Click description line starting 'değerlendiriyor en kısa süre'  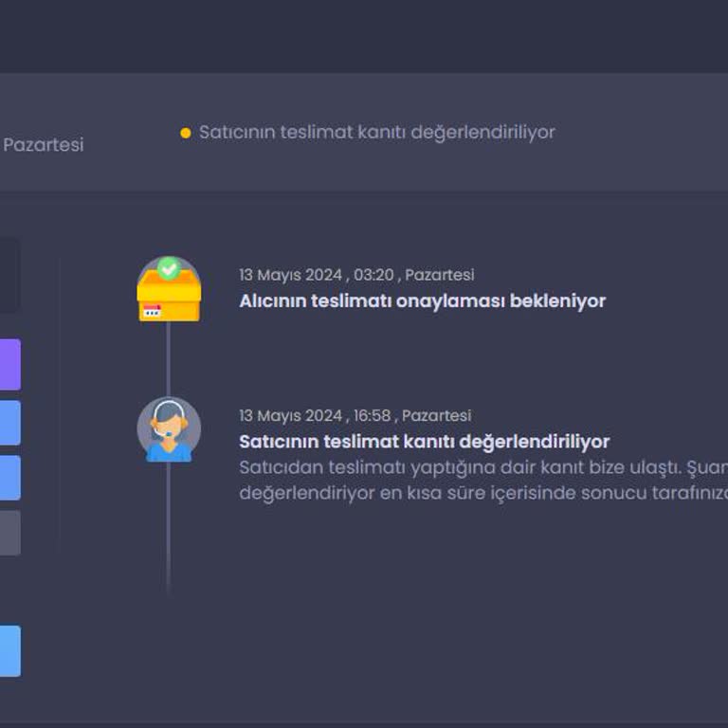coord(483,493)
